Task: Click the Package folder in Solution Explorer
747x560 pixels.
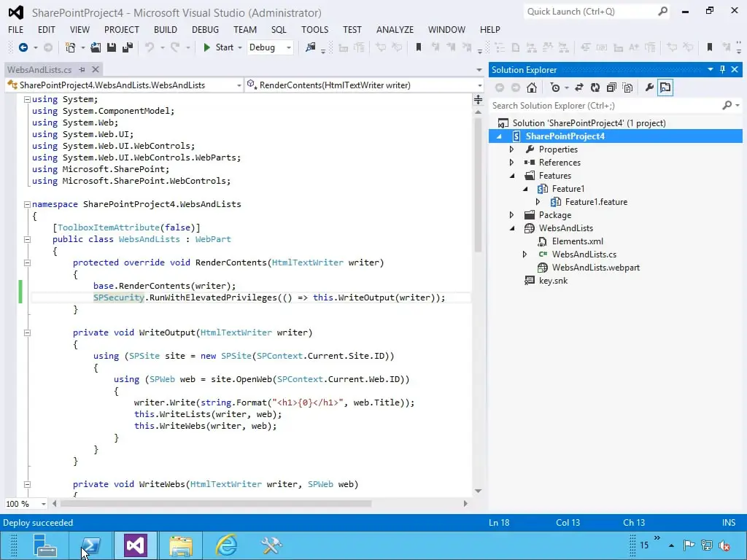Action: (x=554, y=215)
